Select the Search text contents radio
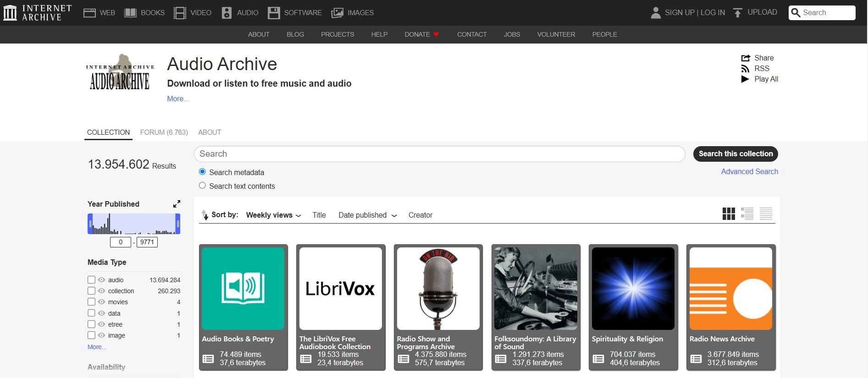The width and height of the screenshot is (868, 378). pyautogui.click(x=202, y=186)
